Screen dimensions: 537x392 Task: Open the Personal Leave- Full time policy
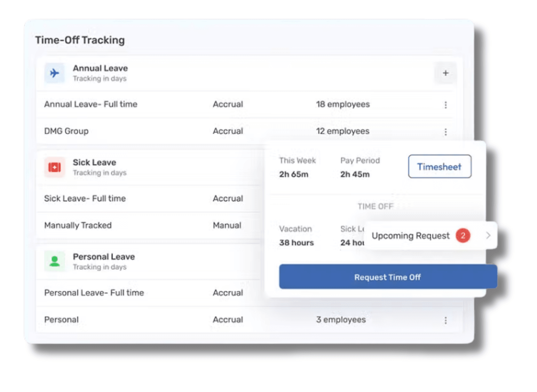(94, 293)
